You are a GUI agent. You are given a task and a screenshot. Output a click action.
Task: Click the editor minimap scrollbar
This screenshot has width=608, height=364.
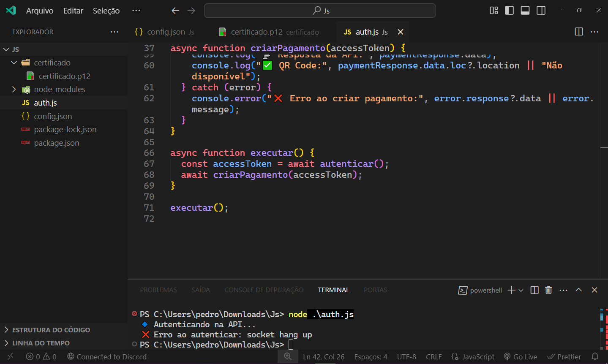point(604,160)
